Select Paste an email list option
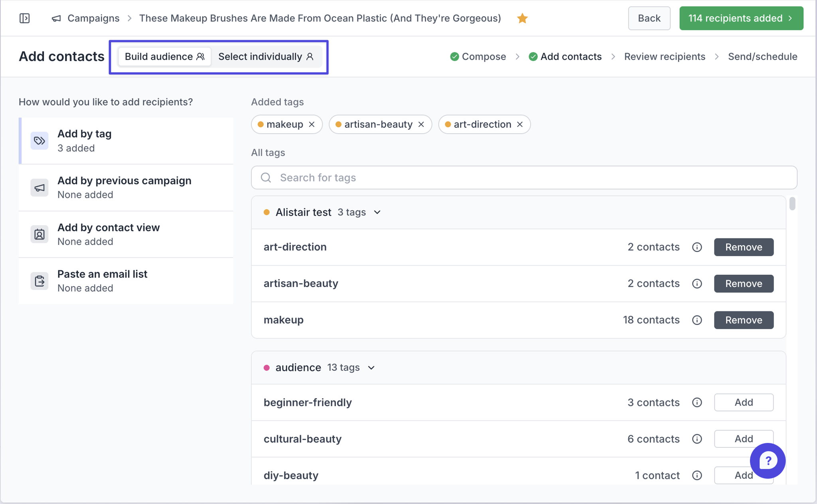 [126, 281]
